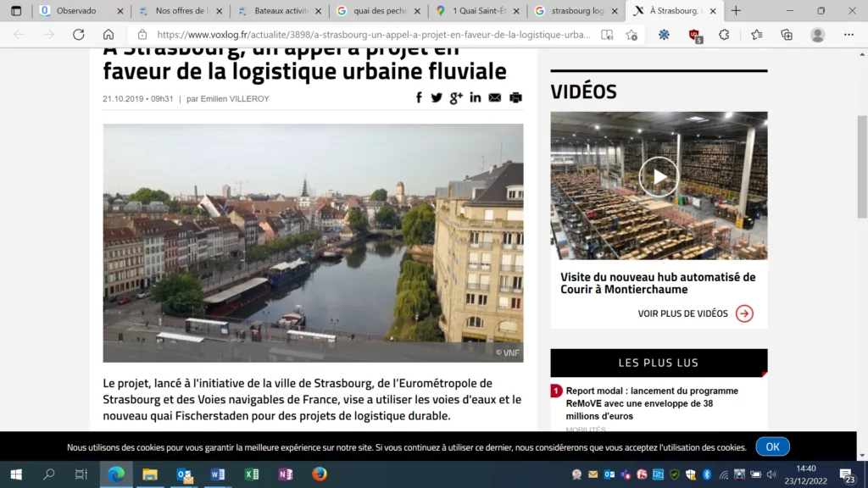868x488 pixels.
Task: Click the address bar URL field
Action: click(374, 35)
